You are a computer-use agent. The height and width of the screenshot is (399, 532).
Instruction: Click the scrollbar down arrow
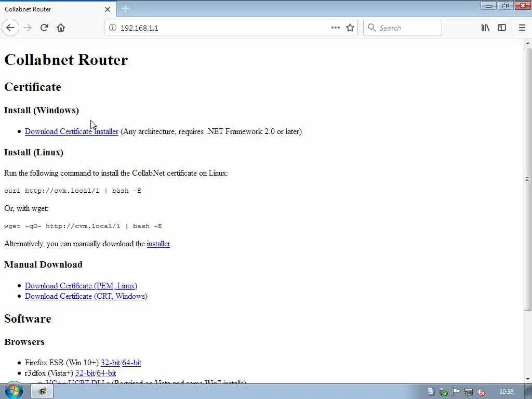[x=528, y=379]
